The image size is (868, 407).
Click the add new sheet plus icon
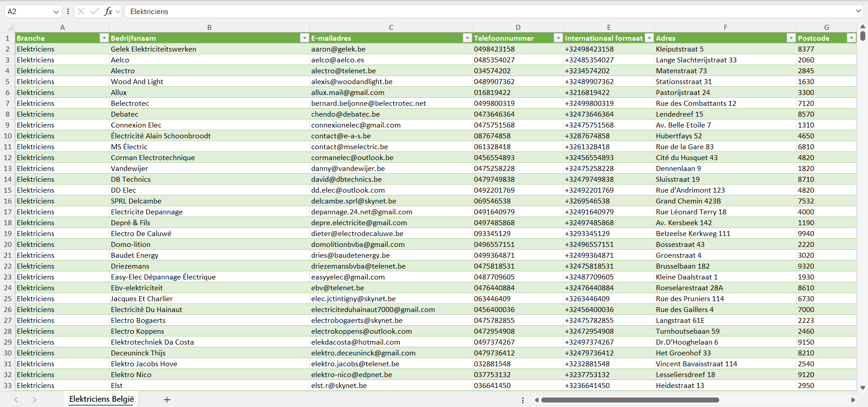click(x=167, y=400)
